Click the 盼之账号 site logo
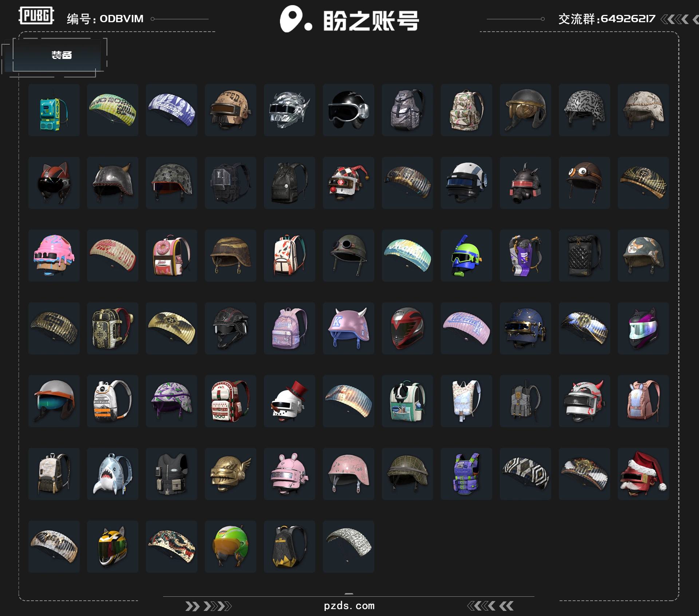699x616 pixels. coord(349,20)
